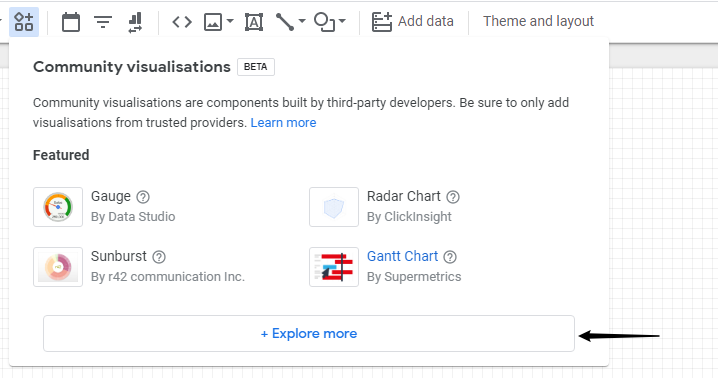Select the Gantt Chart thumbnail
718x378 pixels.
click(x=334, y=267)
